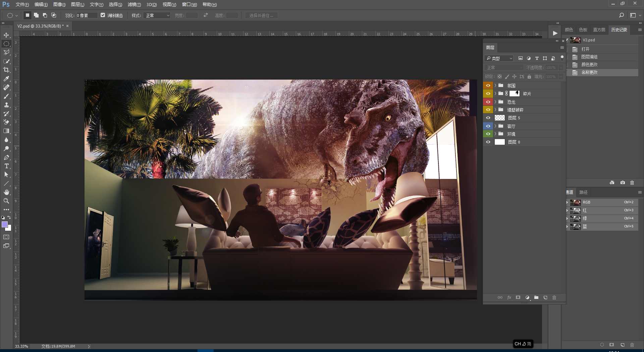The height and width of the screenshot is (352, 644).
Task: Hide the 客厅 layer group
Action: point(488,126)
